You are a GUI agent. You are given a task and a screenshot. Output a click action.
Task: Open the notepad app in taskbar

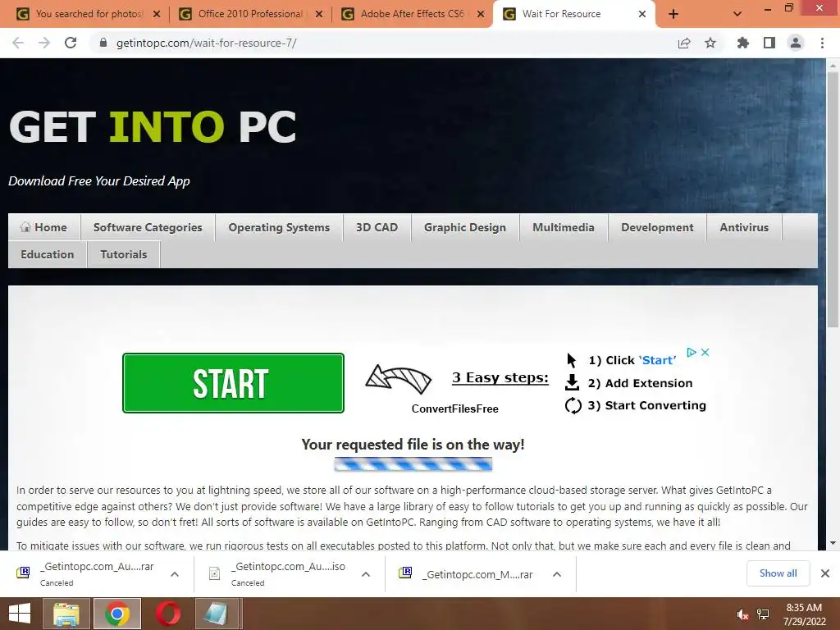pos(218,614)
